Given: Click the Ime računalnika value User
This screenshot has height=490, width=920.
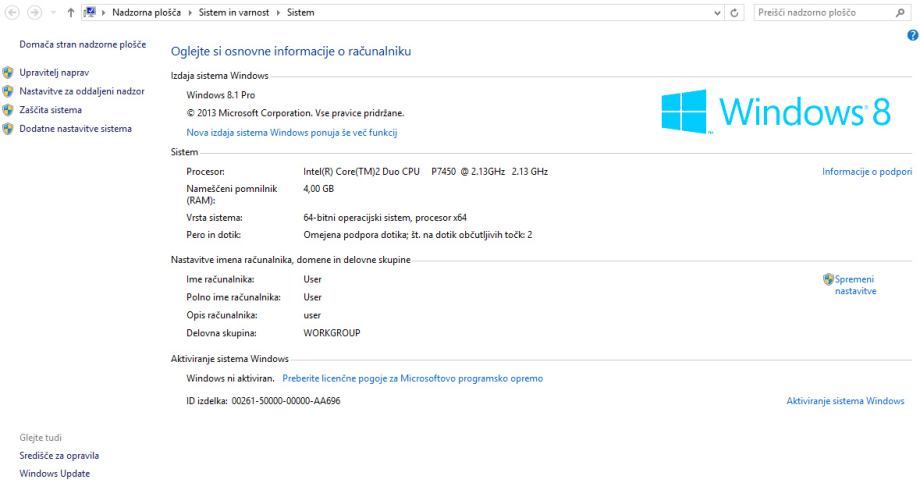Looking at the screenshot, I should 312,279.
